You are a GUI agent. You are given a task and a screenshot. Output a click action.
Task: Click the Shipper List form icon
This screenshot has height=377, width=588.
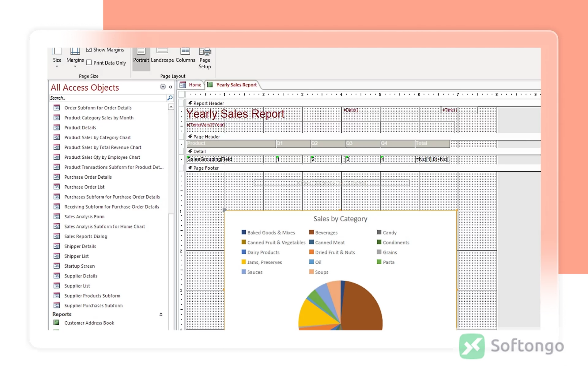57,256
